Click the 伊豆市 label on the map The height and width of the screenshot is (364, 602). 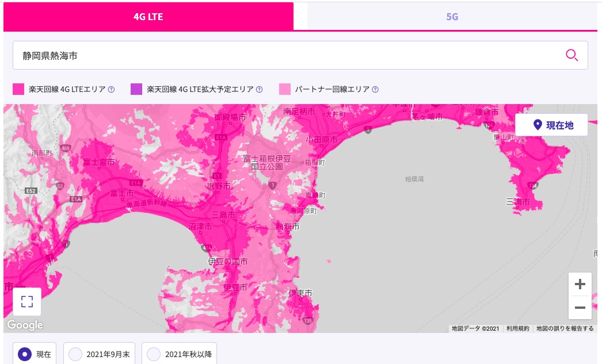[235, 287]
